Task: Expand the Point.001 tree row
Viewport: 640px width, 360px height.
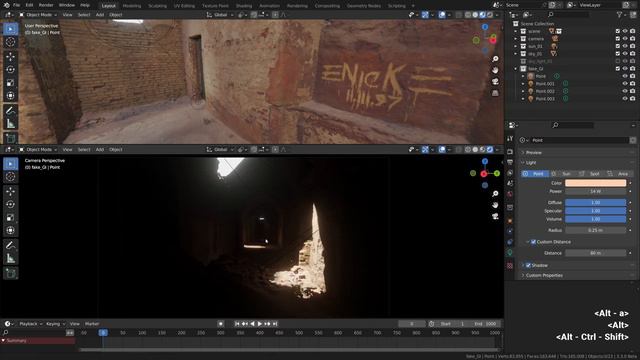Action: [523, 84]
